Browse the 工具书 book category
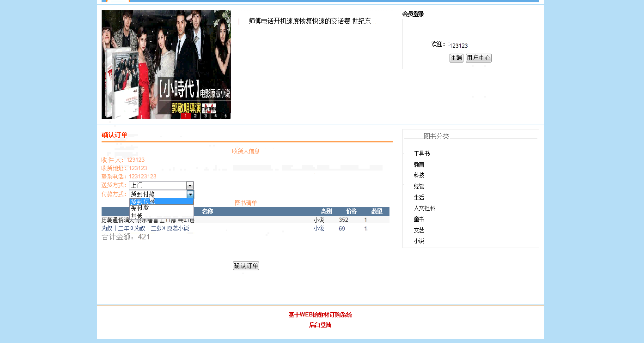 [x=422, y=154]
